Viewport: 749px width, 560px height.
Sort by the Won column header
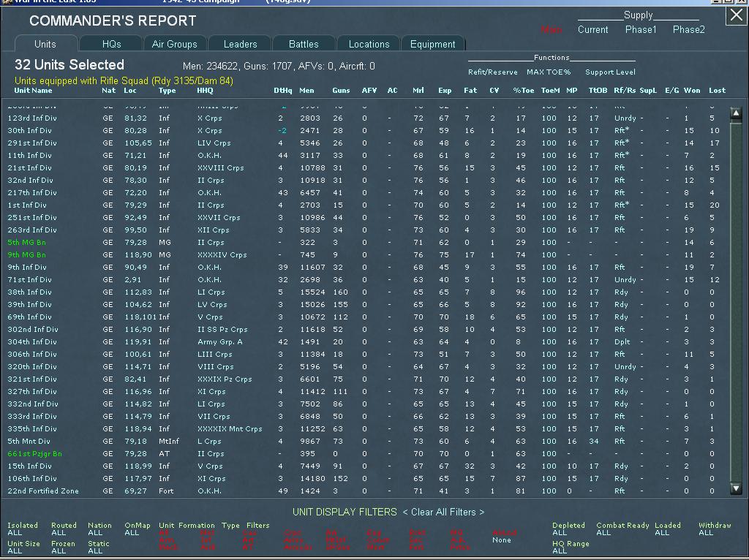[x=692, y=90]
